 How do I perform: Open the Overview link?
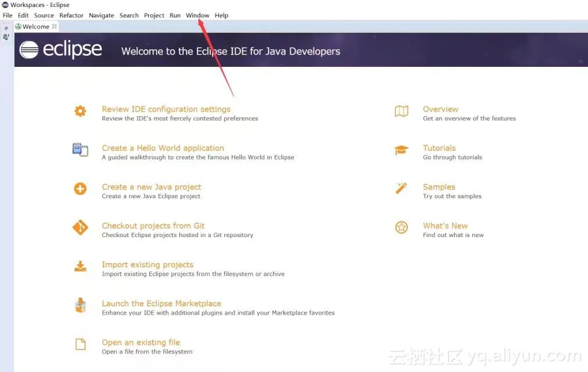(440, 109)
